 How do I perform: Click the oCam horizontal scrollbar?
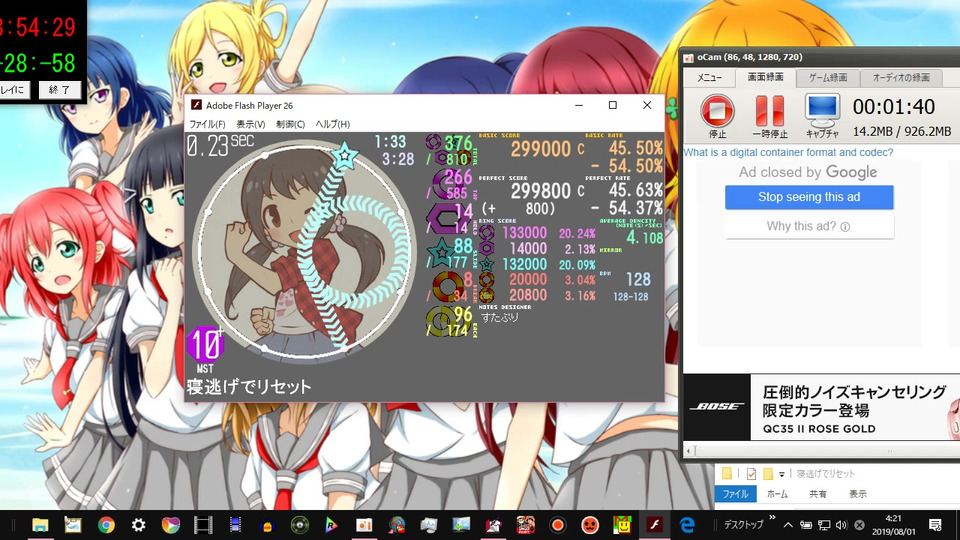[822, 451]
